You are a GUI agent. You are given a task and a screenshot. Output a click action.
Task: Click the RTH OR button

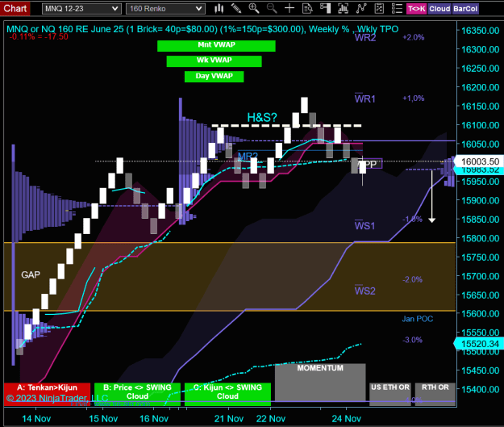(435, 392)
